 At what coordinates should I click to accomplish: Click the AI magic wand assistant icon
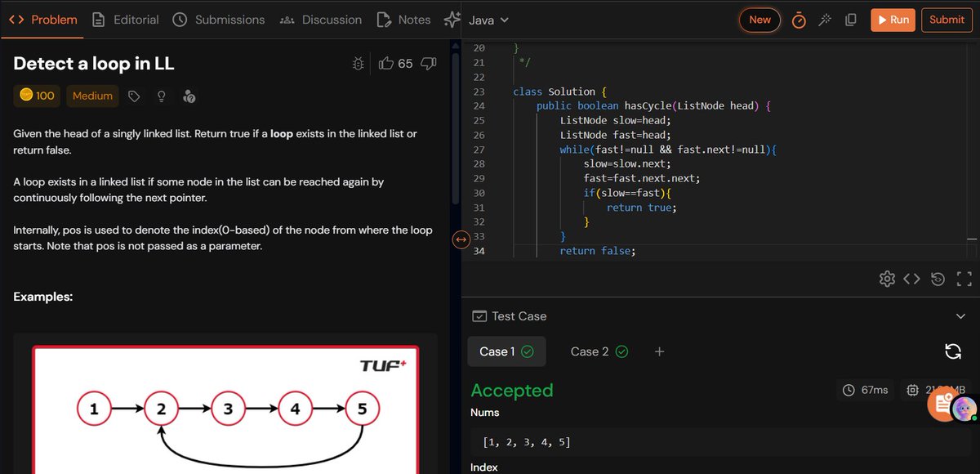tap(825, 20)
